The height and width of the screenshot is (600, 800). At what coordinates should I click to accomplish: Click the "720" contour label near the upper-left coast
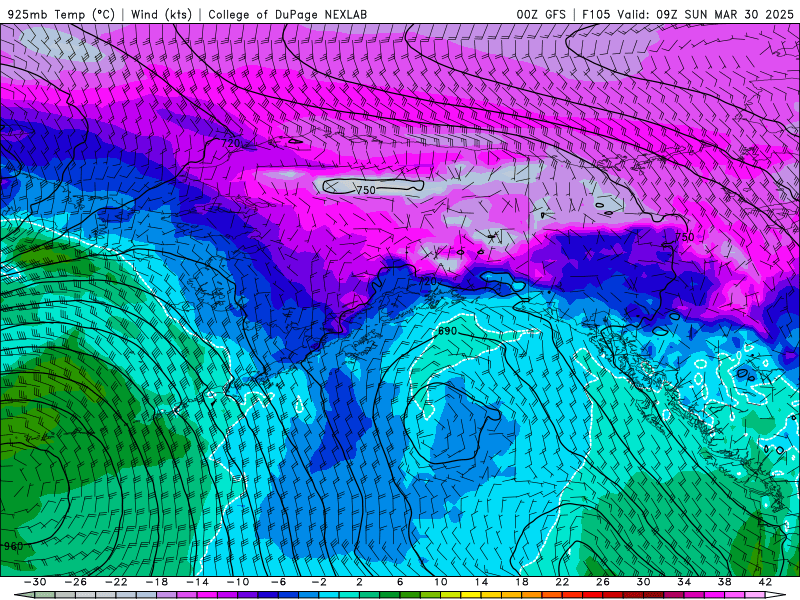(x=231, y=143)
